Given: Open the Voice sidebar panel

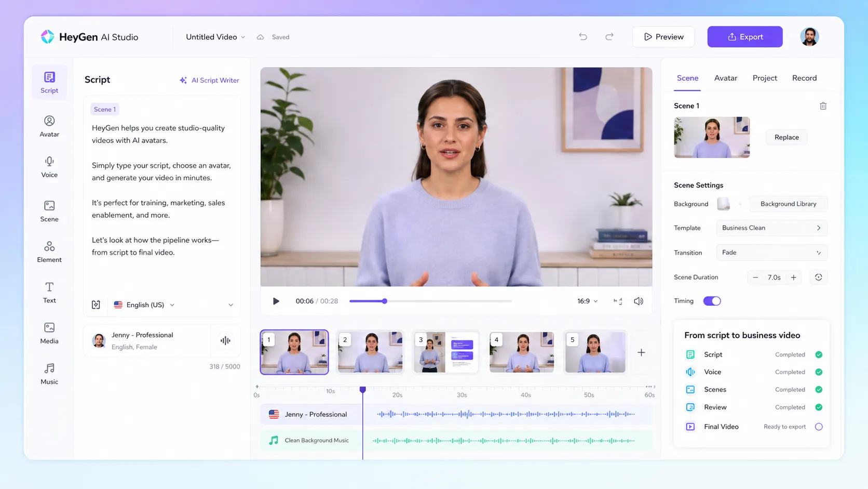Looking at the screenshot, I should tap(49, 167).
